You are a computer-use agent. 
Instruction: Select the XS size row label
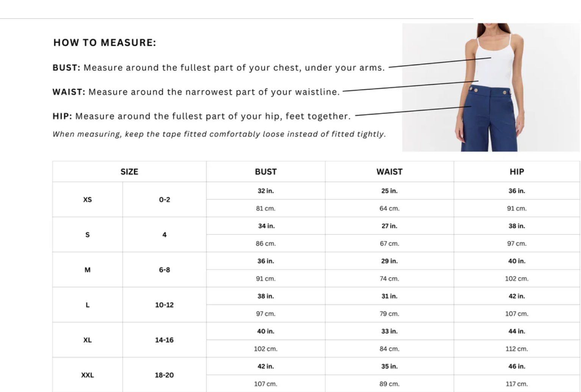(x=87, y=200)
